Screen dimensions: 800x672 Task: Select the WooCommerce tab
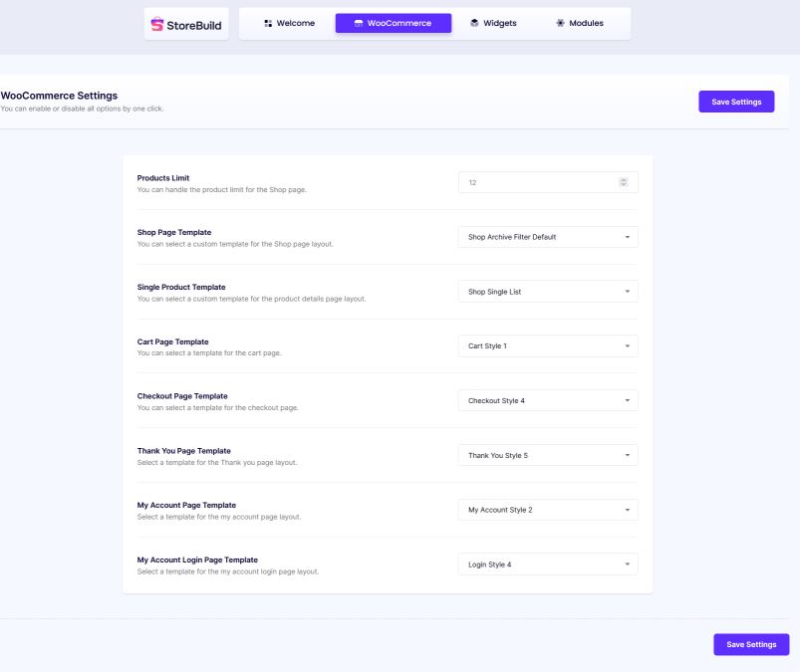[393, 23]
